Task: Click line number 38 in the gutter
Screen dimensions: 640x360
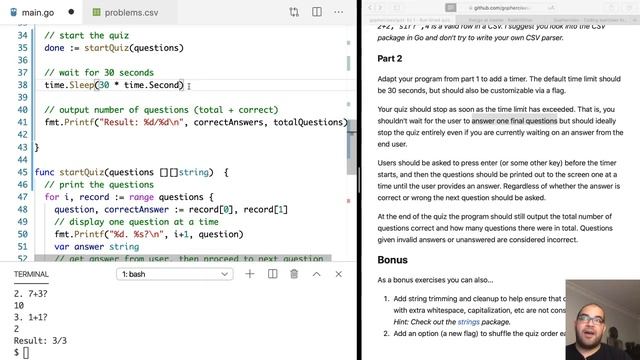Action: [22, 85]
